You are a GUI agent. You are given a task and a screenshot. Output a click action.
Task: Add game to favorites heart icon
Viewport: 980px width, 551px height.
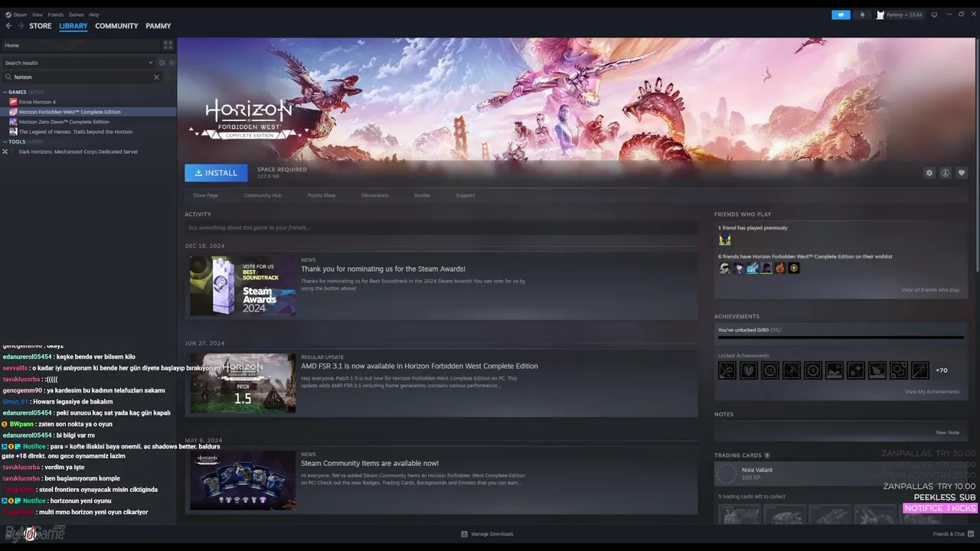(962, 173)
